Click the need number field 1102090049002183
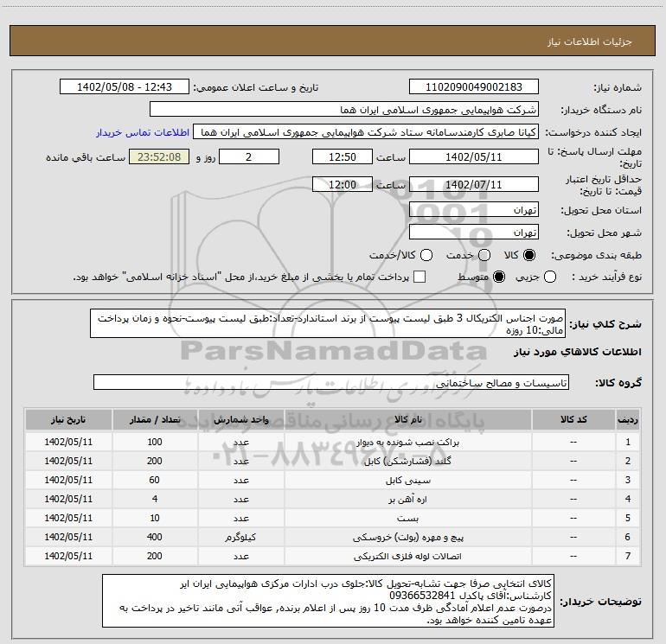 [x=474, y=87]
